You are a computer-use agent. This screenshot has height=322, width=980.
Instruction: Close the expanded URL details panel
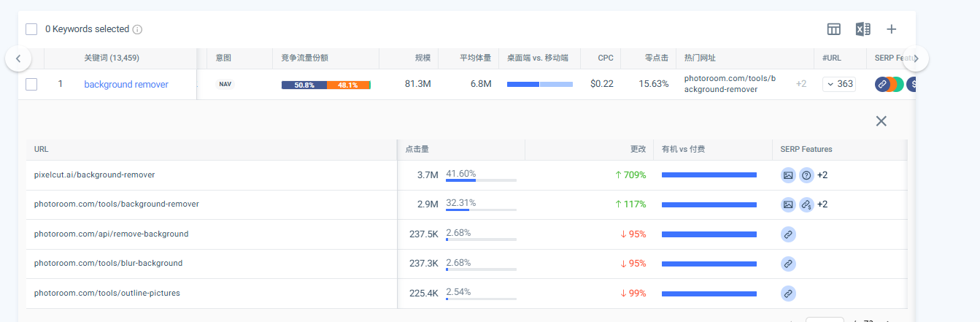881,121
